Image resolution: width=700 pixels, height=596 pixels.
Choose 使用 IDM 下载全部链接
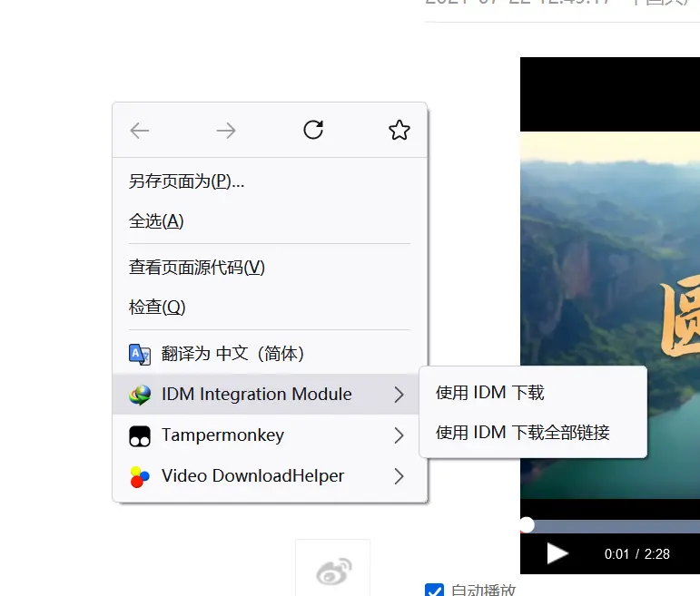[533, 433]
